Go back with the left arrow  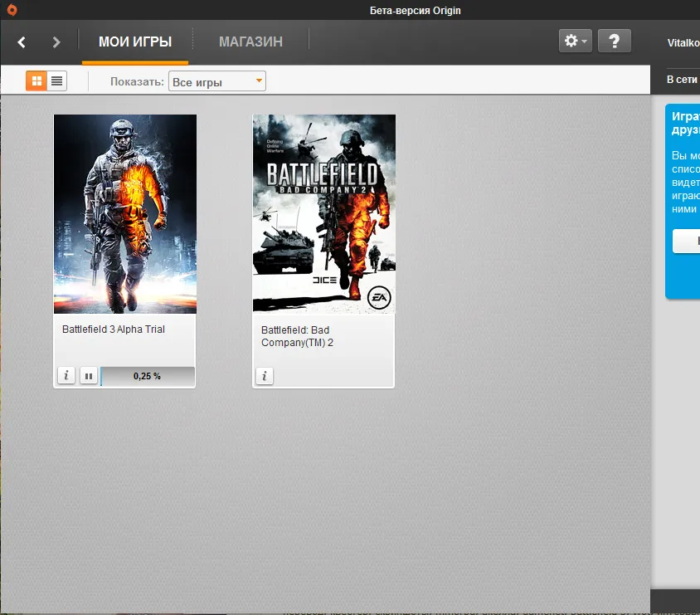[x=22, y=41]
